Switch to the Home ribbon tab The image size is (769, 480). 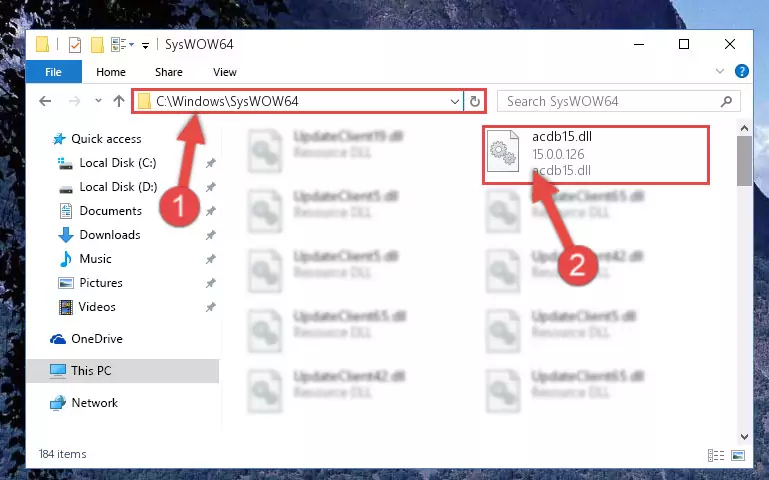pyautogui.click(x=111, y=72)
